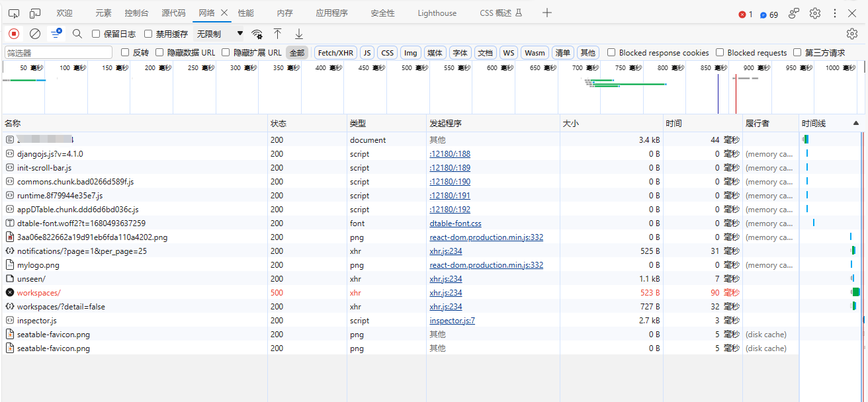Filter requests by Fetch/XHR
Viewport: 868px width, 402px height.
tap(335, 53)
